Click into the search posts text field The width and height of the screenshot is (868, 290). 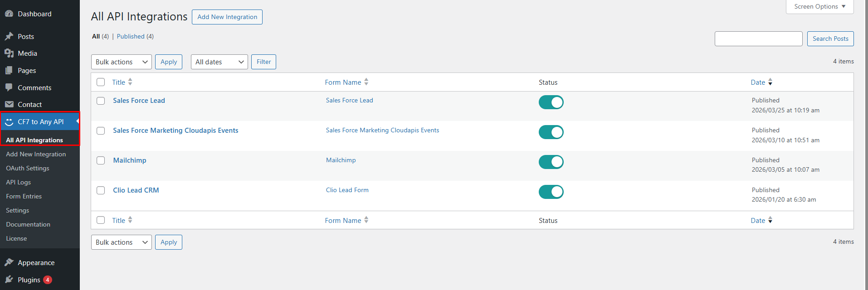coord(758,39)
